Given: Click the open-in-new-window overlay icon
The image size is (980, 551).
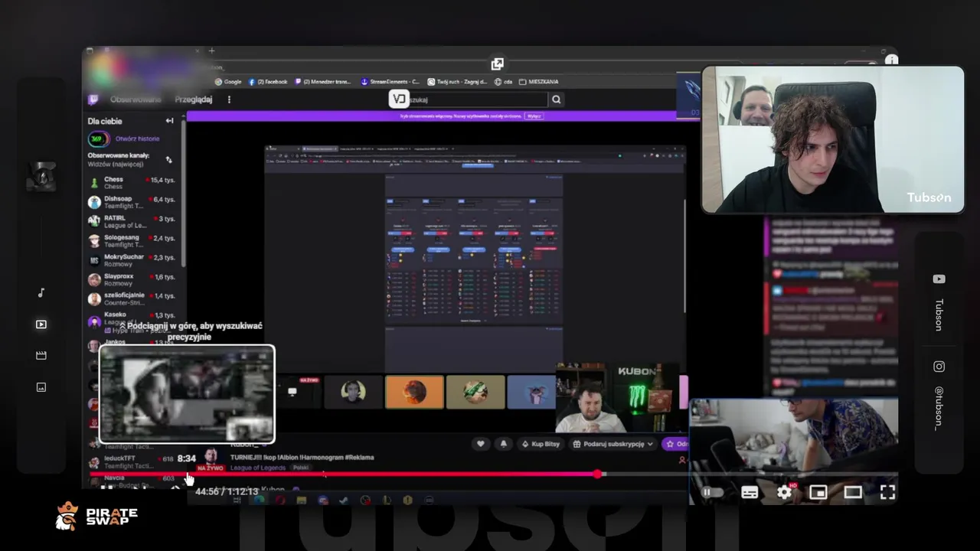Looking at the screenshot, I should (497, 64).
